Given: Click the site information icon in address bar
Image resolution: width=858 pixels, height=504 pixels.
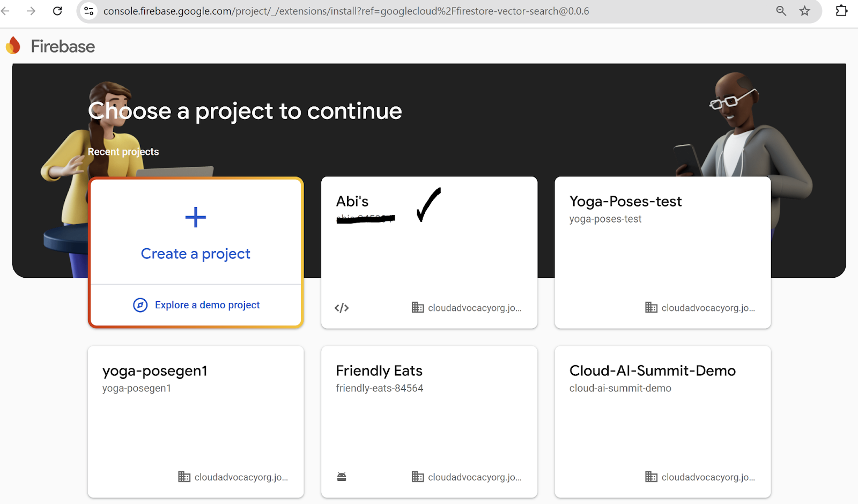Looking at the screenshot, I should coord(89,11).
